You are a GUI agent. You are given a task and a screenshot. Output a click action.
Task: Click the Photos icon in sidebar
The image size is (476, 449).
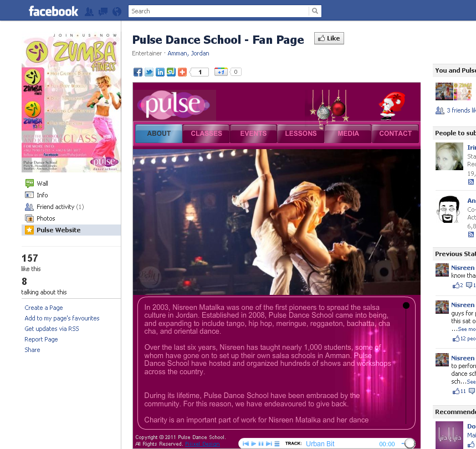[x=29, y=218]
